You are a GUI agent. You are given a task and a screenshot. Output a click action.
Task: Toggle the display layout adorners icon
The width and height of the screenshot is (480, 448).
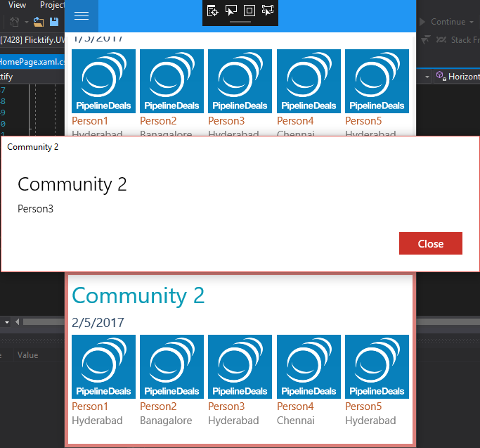[249, 11]
